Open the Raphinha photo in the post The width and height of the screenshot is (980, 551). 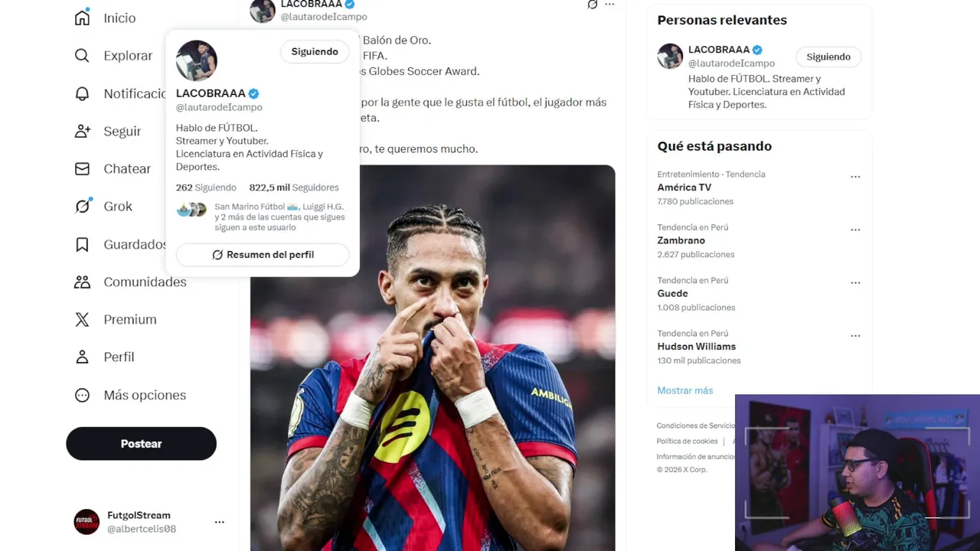click(x=433, y=358)
